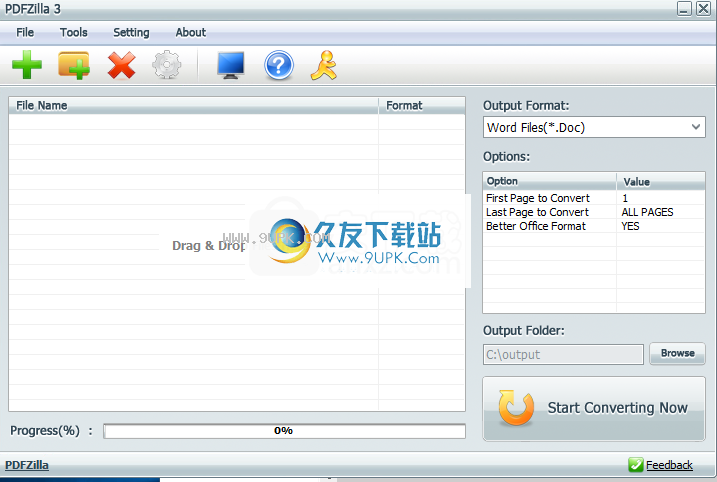
Task: Click the Format column header
Action: tap(422, 106)
